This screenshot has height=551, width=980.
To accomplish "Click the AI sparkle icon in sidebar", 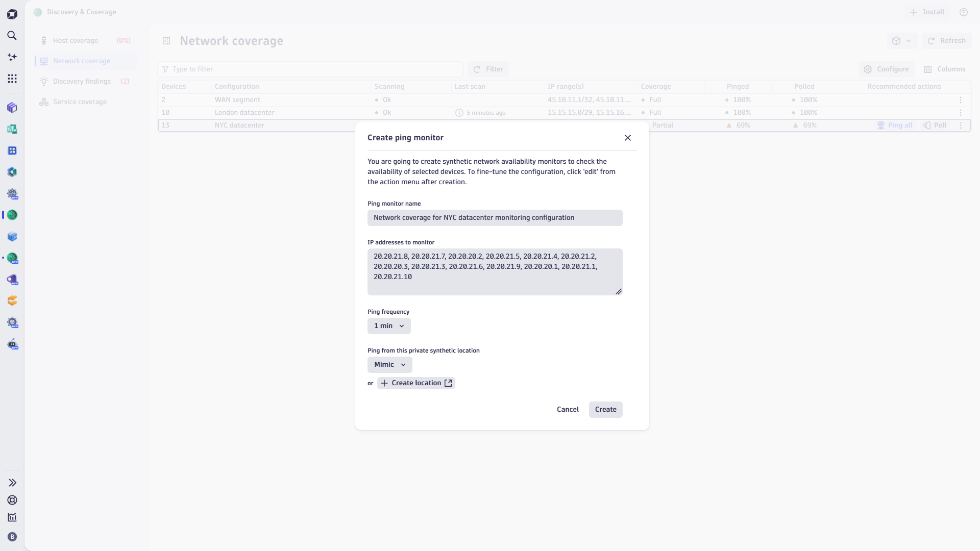I will click(x=12, y=57).
